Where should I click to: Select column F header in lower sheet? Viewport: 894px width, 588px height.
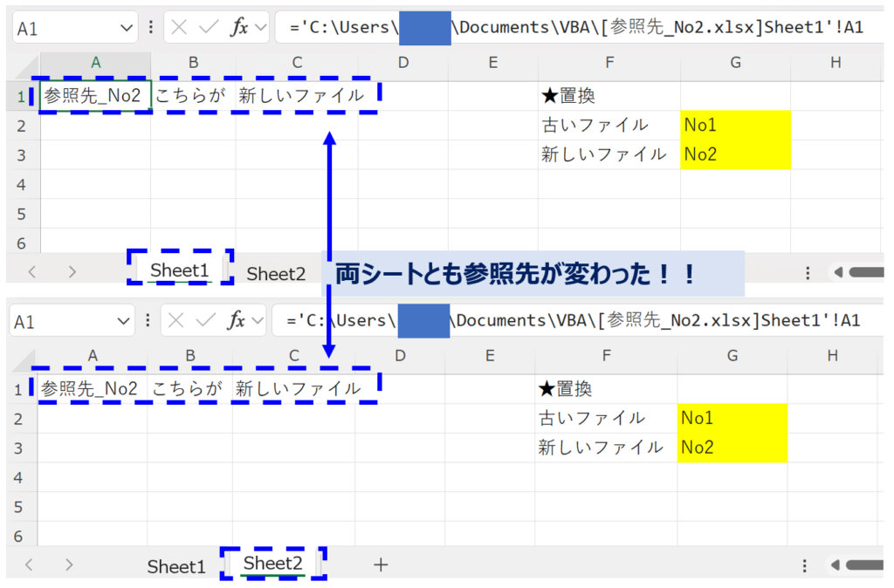click(x=606, y=356)
